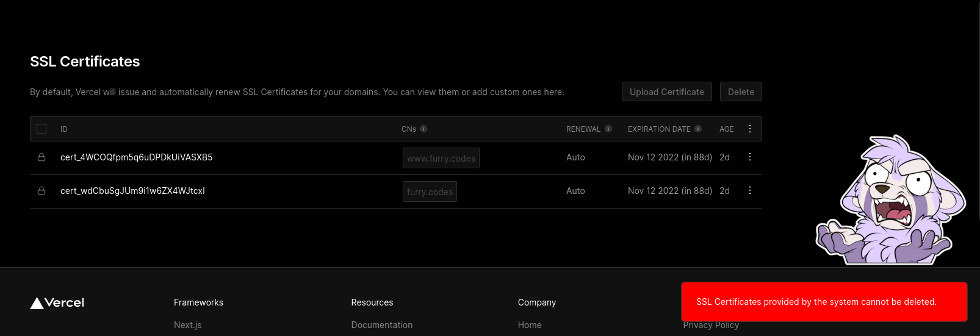
Task: Click the ID column header
Action: coord(64,129)
